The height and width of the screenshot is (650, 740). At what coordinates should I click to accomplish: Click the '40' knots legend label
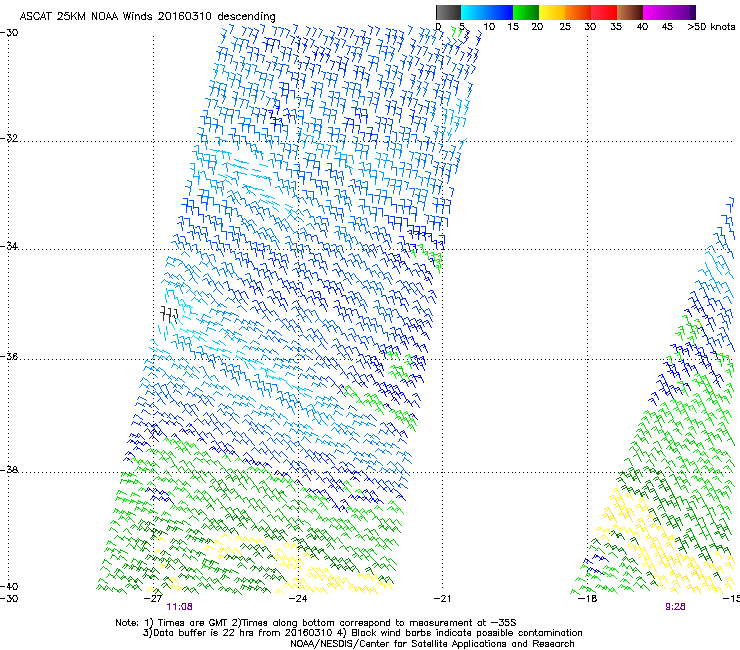pos(642,26)
